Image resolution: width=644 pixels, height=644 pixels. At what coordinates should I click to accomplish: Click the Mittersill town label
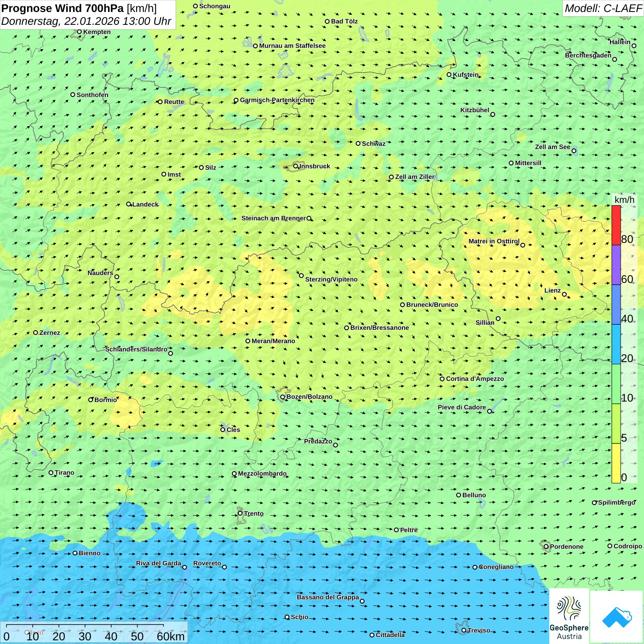[528, 163]
